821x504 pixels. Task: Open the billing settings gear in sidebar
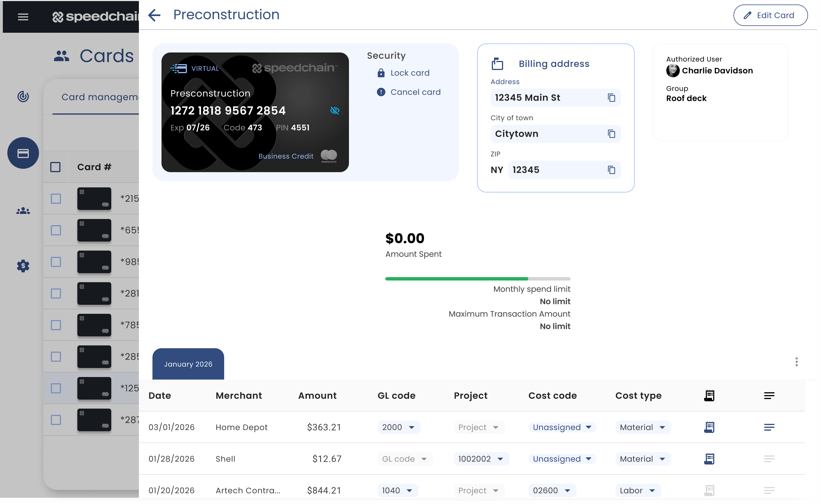coord(23,266)
